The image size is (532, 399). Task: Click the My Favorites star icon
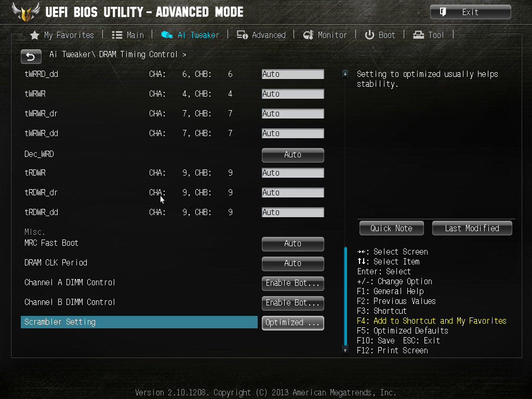pos(35,35)
